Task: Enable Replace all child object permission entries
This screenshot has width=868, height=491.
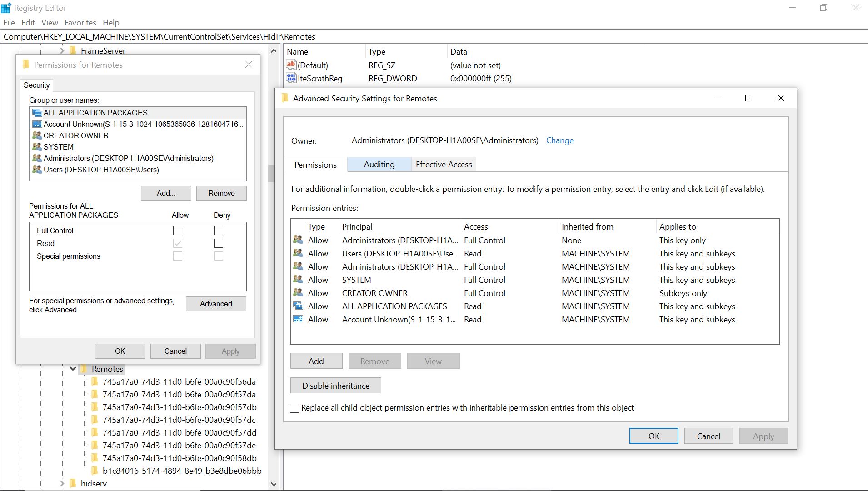Action: (x=294, y=408)
